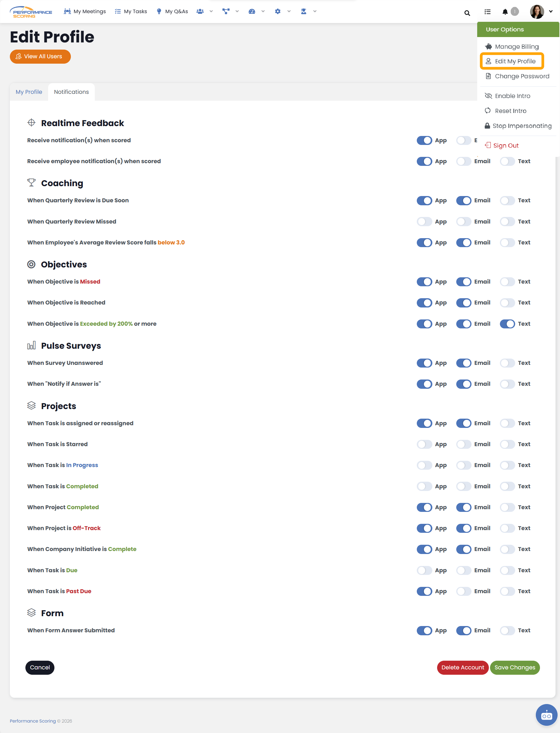Image resolution: width=560 pixels, height=733 pixels.
Task: Turn off Text toggle for Objective Exceeded
Action: pyautogui.click(x=507, y=324)
